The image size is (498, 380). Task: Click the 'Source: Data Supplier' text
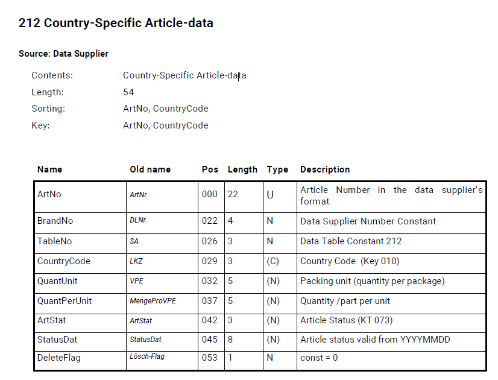pyautogui.click(x=63, y=54)
